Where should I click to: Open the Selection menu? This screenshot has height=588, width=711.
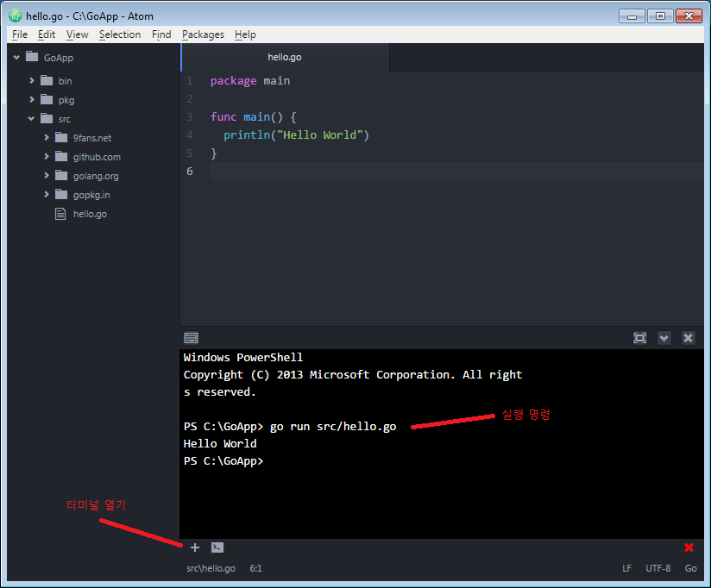[119, 34]
